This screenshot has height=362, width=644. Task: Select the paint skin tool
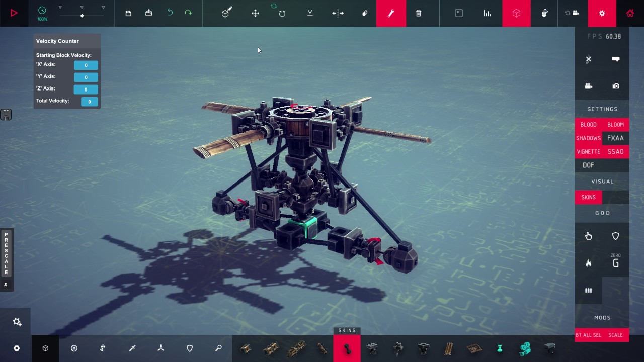click(365, 13)
